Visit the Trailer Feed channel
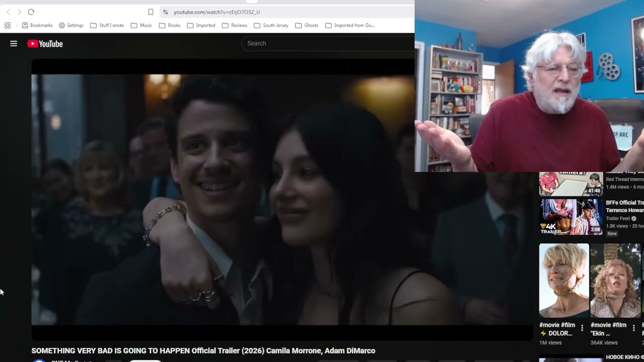644x362 pixels. pos(618,219)
